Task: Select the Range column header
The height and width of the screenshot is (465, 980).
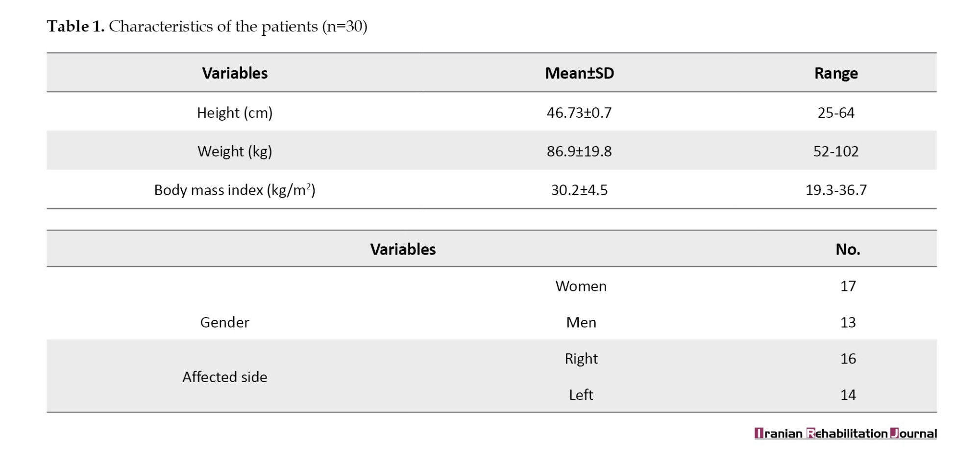Action: tap(836, 73)
